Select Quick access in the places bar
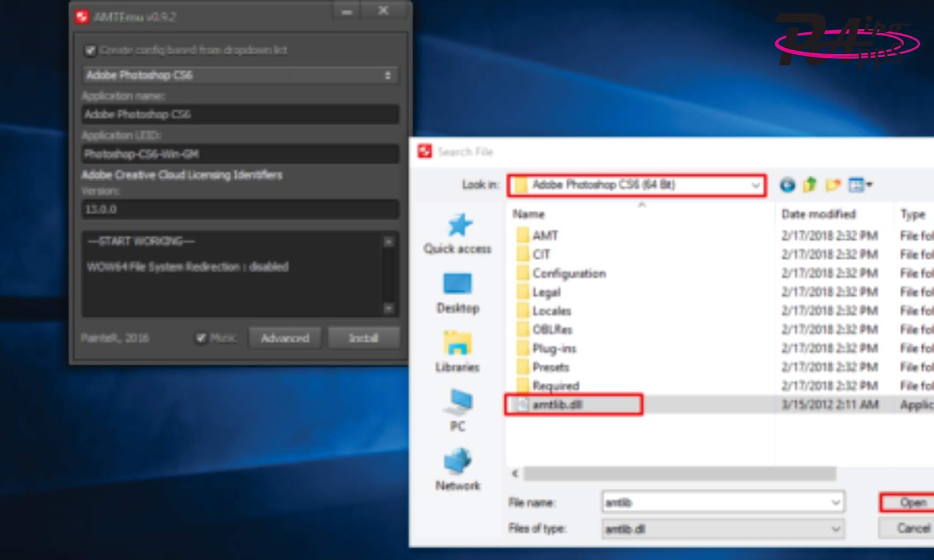Screen dimensions: 934x560 click(458, 234)
